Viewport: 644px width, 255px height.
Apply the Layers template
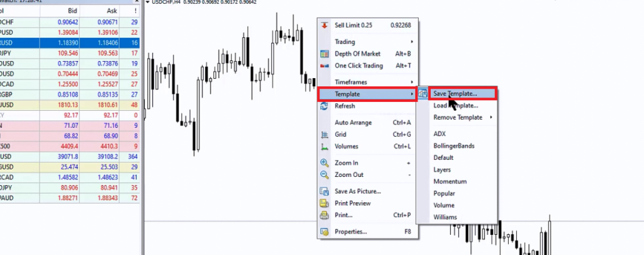(x=457, y=169)
